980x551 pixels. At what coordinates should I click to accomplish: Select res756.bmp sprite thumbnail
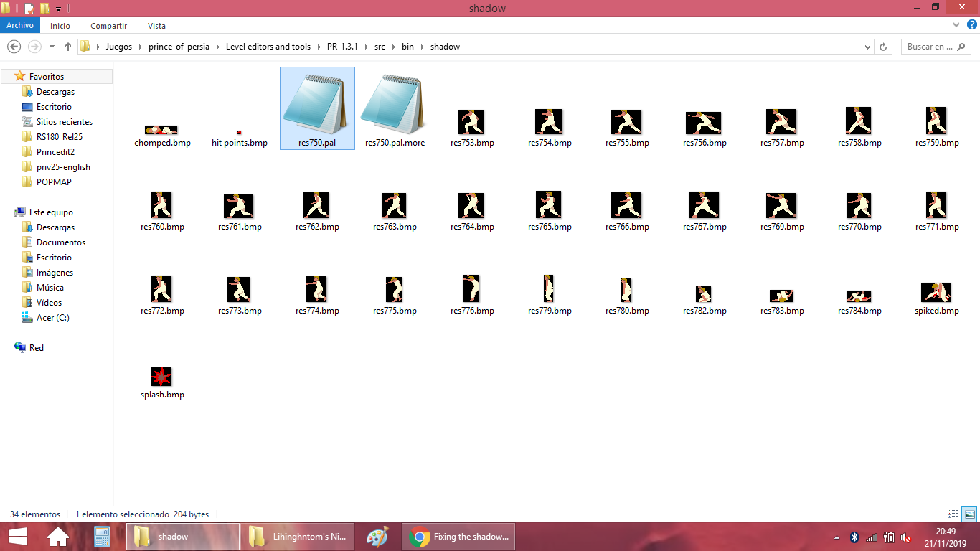point(704,123)
